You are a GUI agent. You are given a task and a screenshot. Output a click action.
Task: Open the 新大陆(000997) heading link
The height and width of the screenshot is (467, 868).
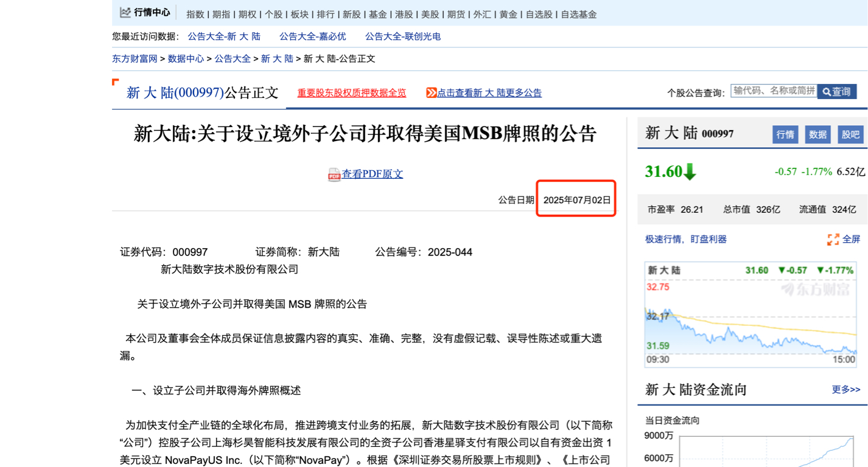click(176, 92)
